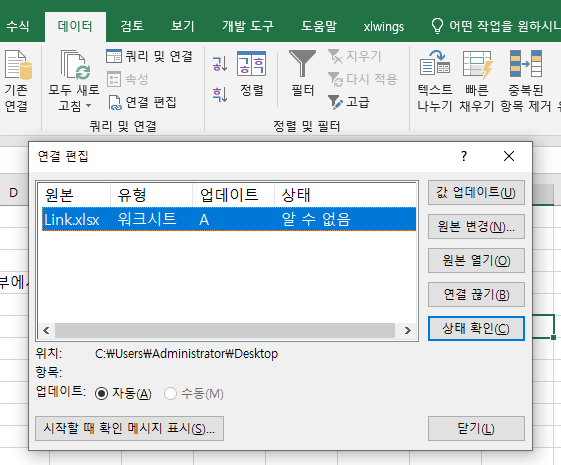This screenshot has height=465, width=561.
Task: Click the horizontal scrollbar thumb in link list
Action: pyautogui.click(x=225, y=330)
